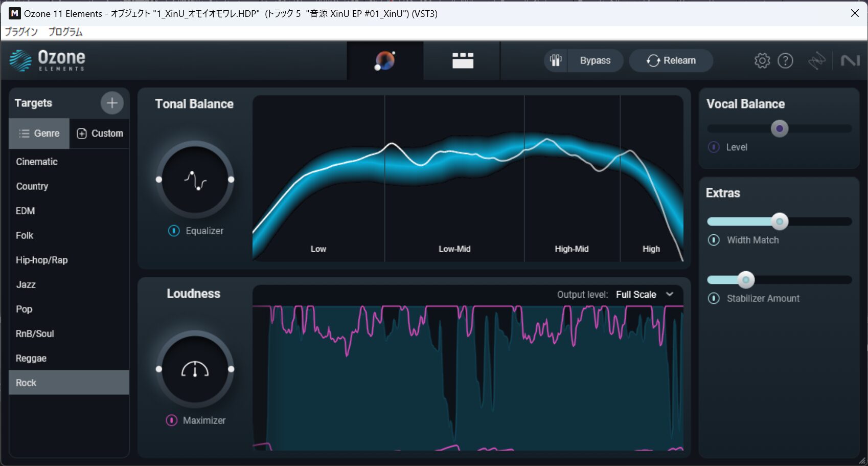
Task: Click the right dot of Maximizer dial
Action: tap(231, 369)
